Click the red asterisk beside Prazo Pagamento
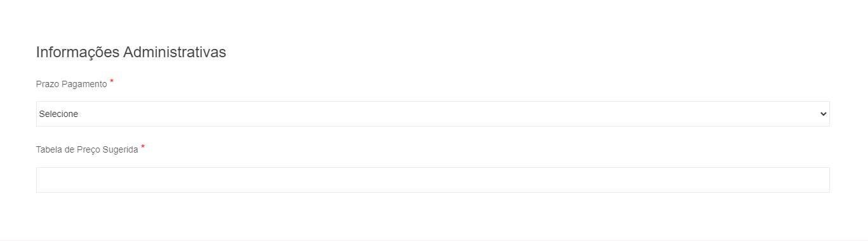This screenshot has width=868, height=241. pyautogui.click(x=112, y=82)
